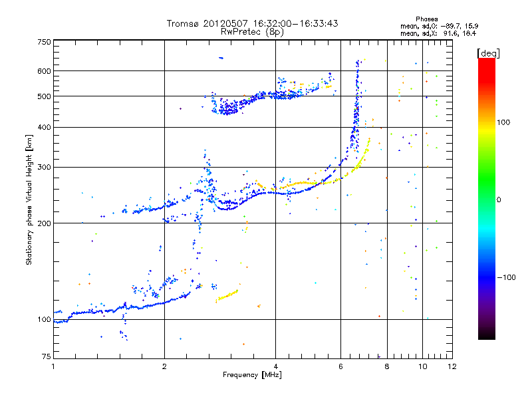Pick the black bottom of the colorbar
Screen dimensions: 532x399
[x=487, y=336]
